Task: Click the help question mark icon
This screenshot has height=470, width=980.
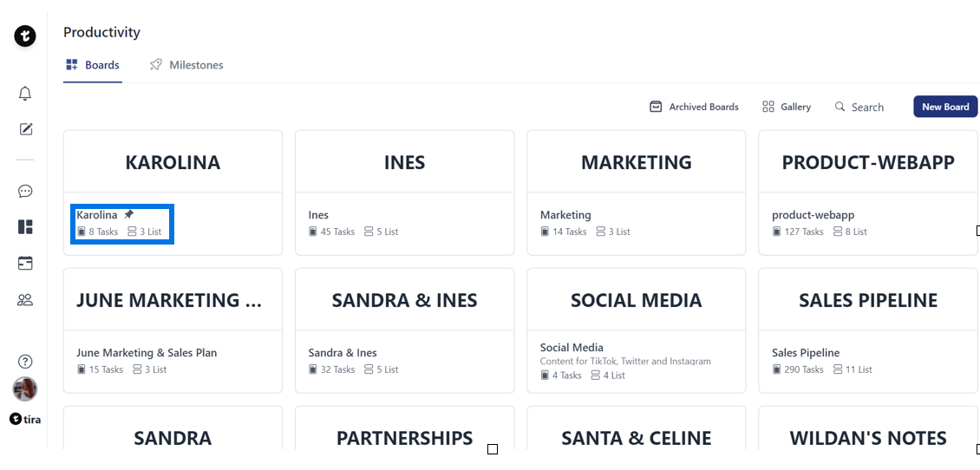Action: [x=25, y=362]
